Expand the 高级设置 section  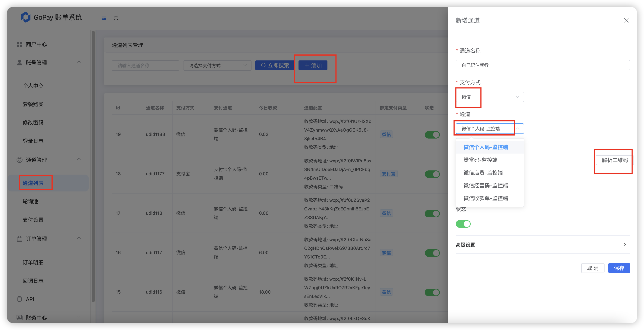542,245
